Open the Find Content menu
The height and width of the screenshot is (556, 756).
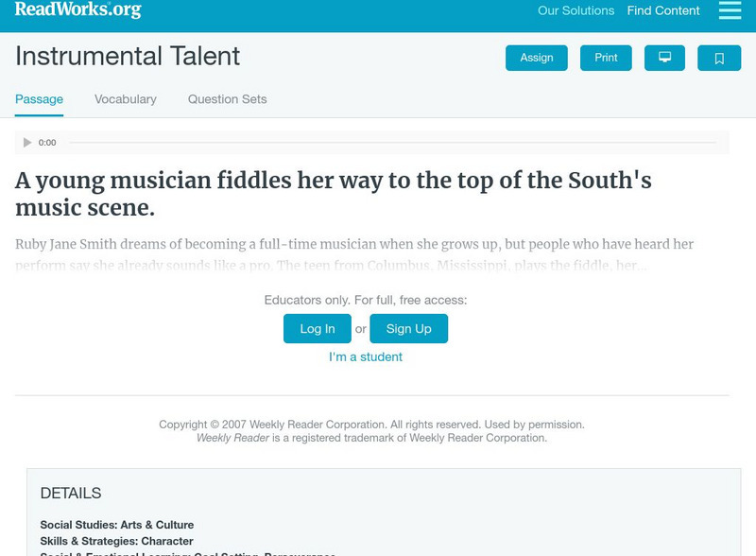pos(663,11)
